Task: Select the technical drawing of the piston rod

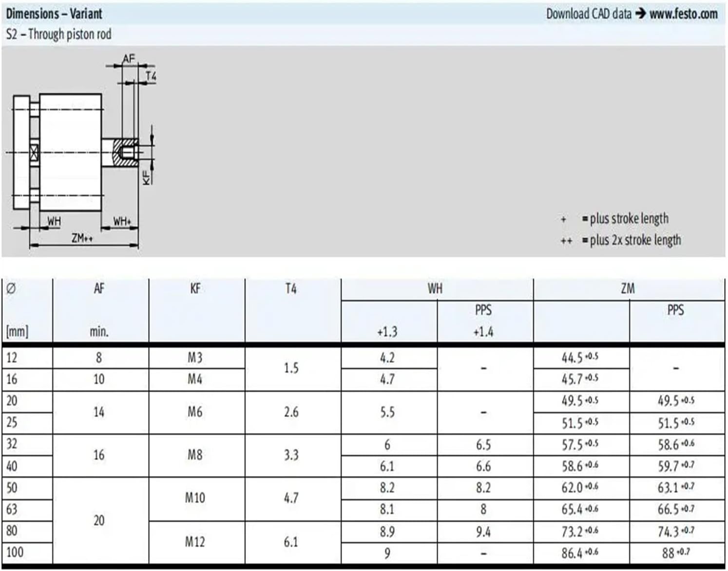Action: click(x=73, y=151)
